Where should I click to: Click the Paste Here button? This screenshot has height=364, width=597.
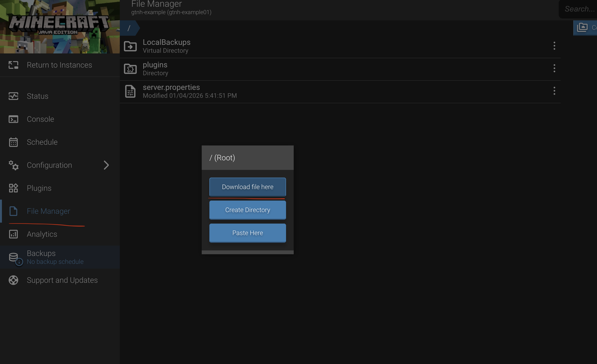point(248,233)
